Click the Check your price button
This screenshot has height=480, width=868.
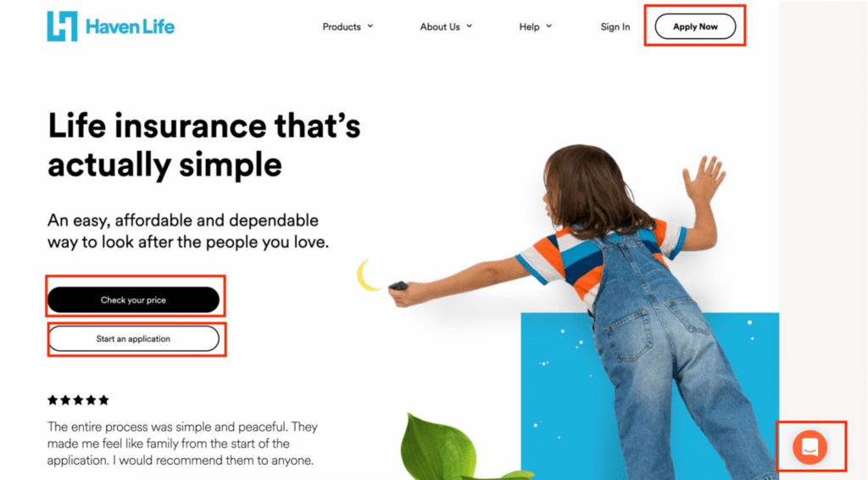tap(133, 300)
